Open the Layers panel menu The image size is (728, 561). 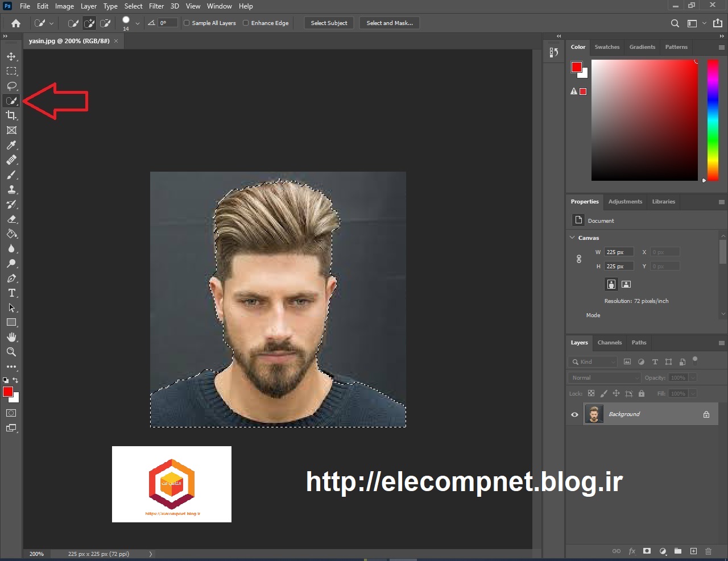point(721,343)
